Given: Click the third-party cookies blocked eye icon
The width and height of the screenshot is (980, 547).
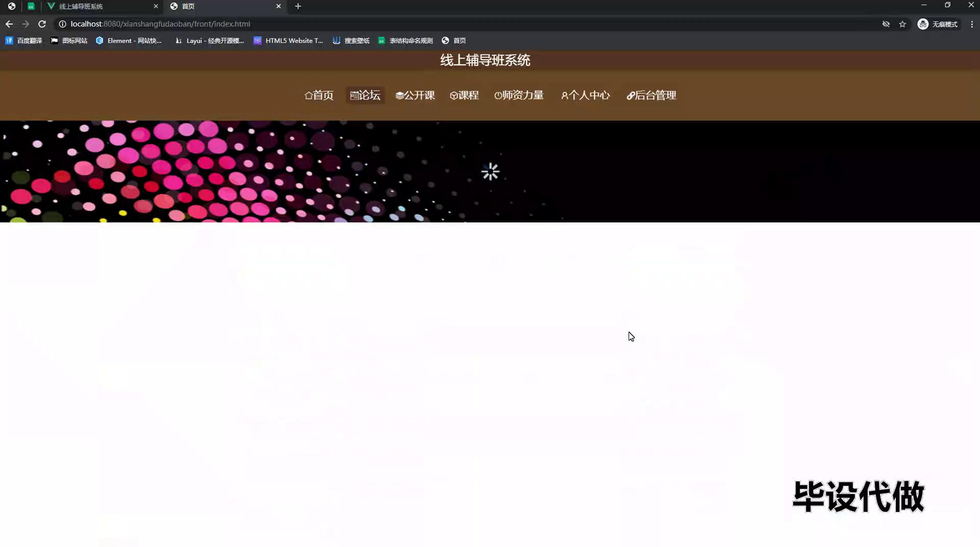Looking at the screenshot, I should tap(886, 24).
